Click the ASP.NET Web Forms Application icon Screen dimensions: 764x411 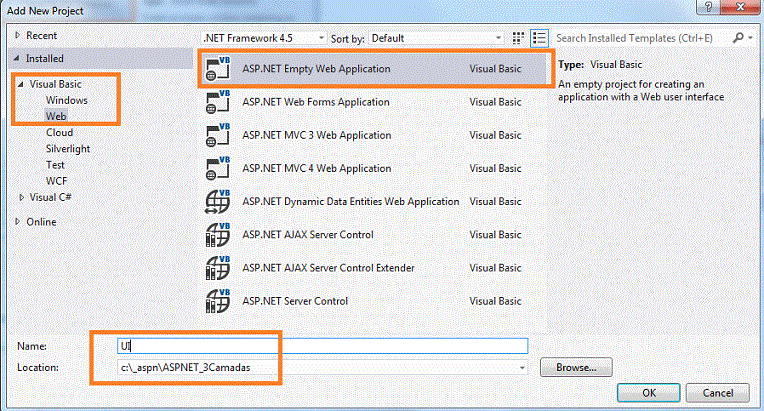[218, 102]
